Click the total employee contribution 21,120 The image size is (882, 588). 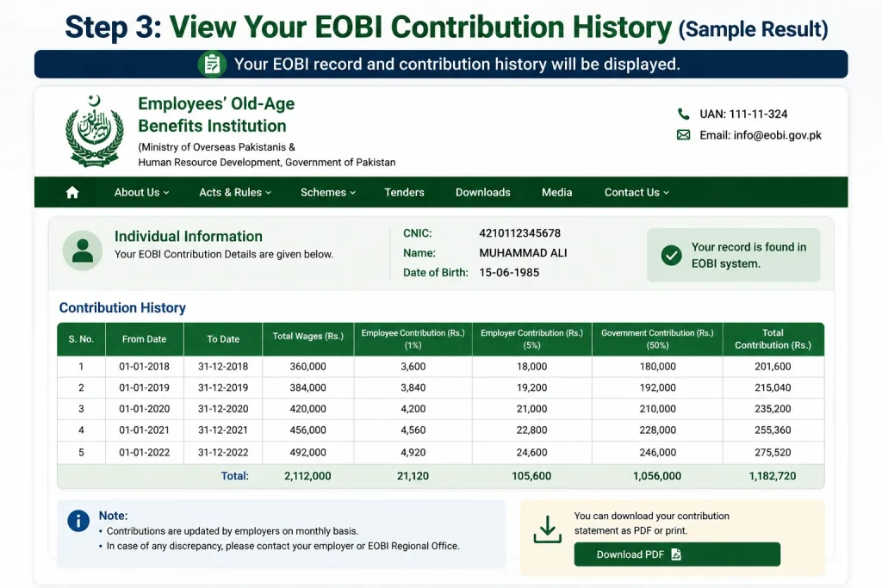413,476
